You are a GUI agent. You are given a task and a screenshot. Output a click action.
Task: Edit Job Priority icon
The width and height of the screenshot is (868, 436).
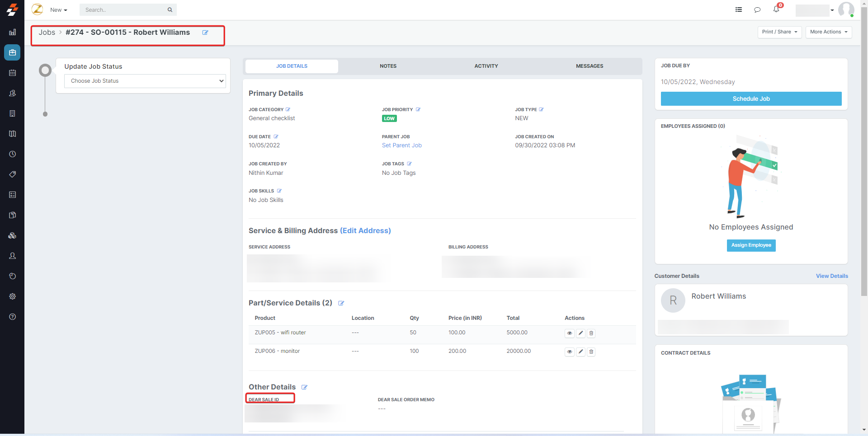click(x=418, y=109)
